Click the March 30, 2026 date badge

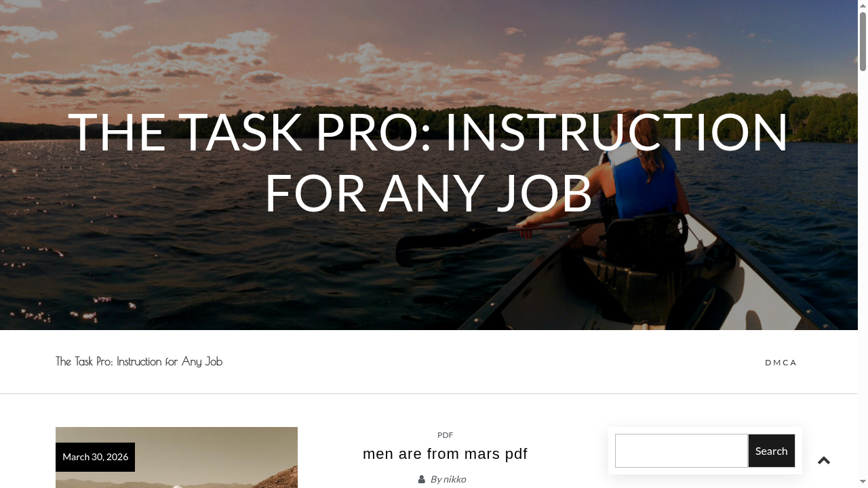(x=95, y=457)
